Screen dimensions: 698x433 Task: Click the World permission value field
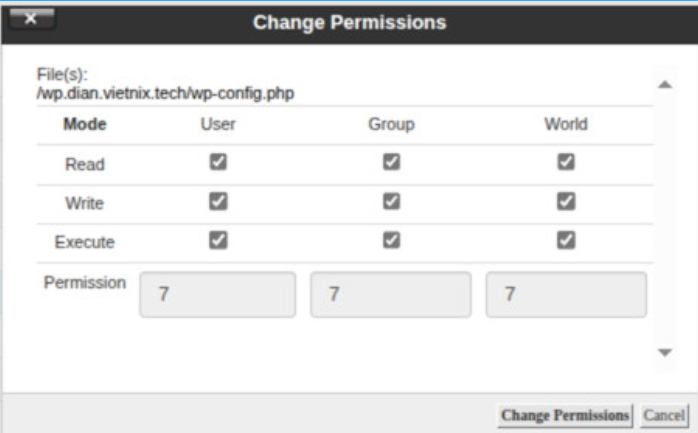tap(566, 295)
